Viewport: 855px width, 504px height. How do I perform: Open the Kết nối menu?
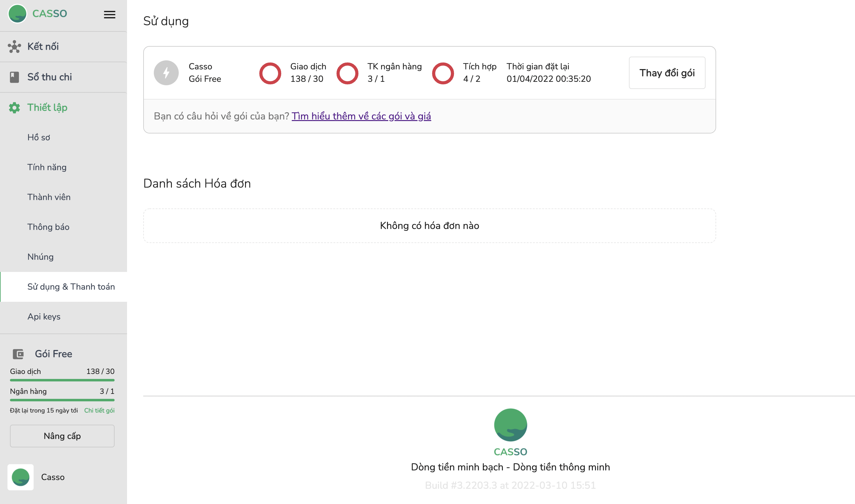pos(64,47)
